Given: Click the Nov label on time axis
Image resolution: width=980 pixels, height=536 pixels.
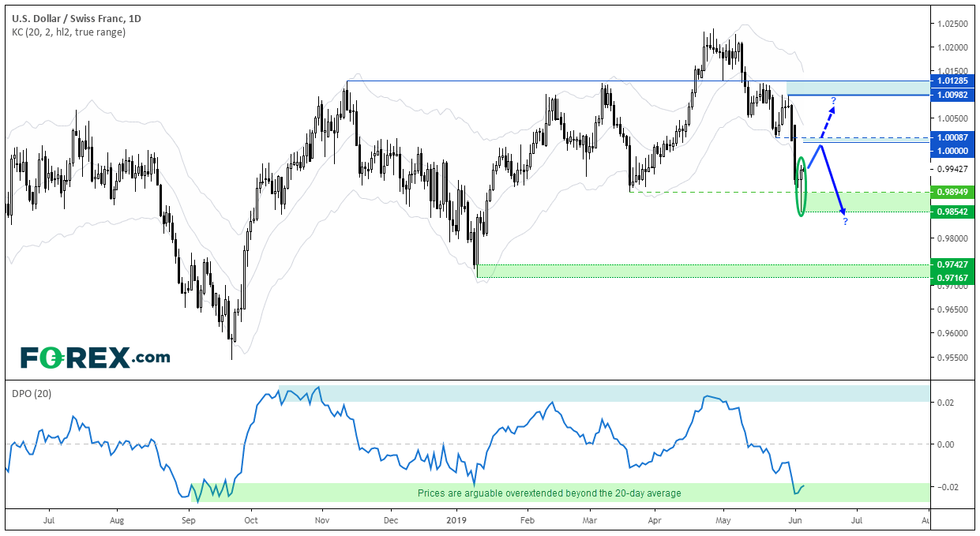Looking at the screenshot, I should [x=321, y=521].
